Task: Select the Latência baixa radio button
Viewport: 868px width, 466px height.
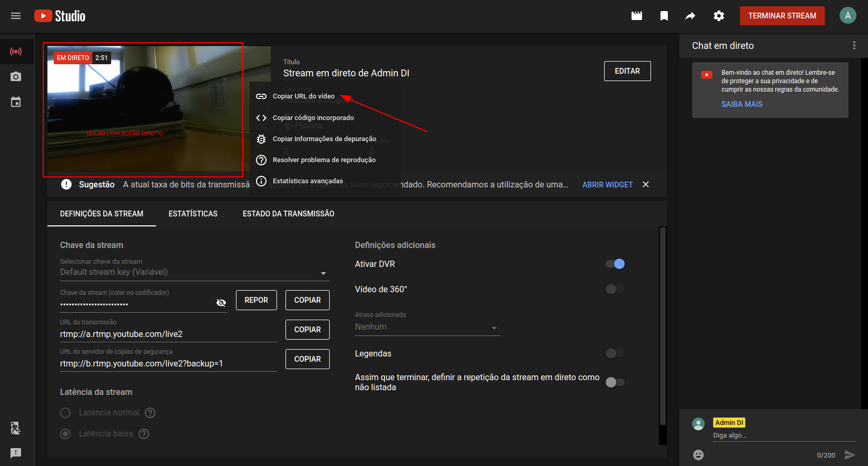Action: pyautogui.click(x=65, y=434)
